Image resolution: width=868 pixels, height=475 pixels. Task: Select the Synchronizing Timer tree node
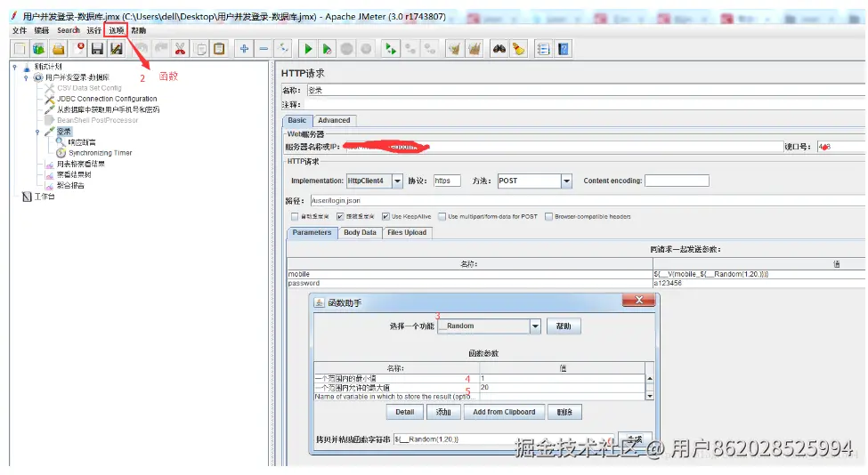tap(101, 153)
